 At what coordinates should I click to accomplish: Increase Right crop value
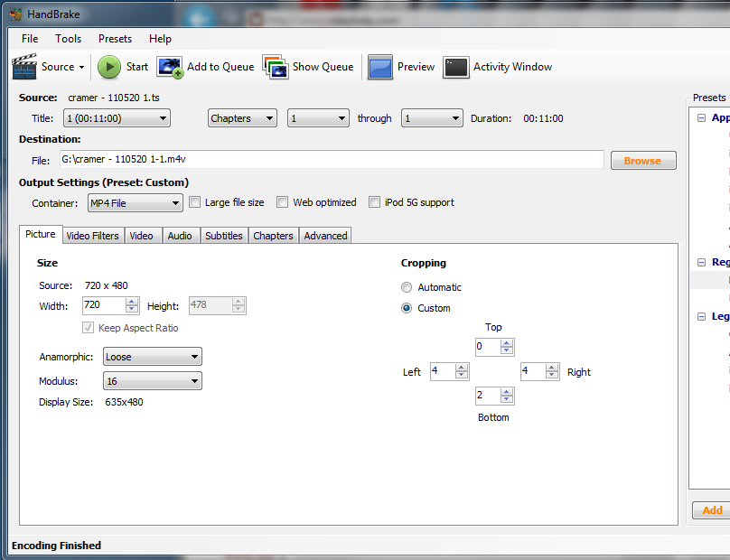coord(552,368)
